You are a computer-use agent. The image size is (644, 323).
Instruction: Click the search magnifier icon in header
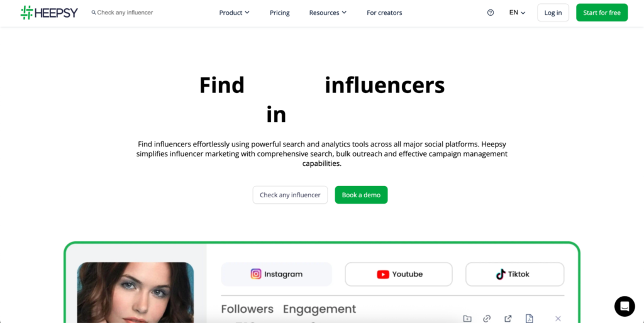[x=94, y=13]
